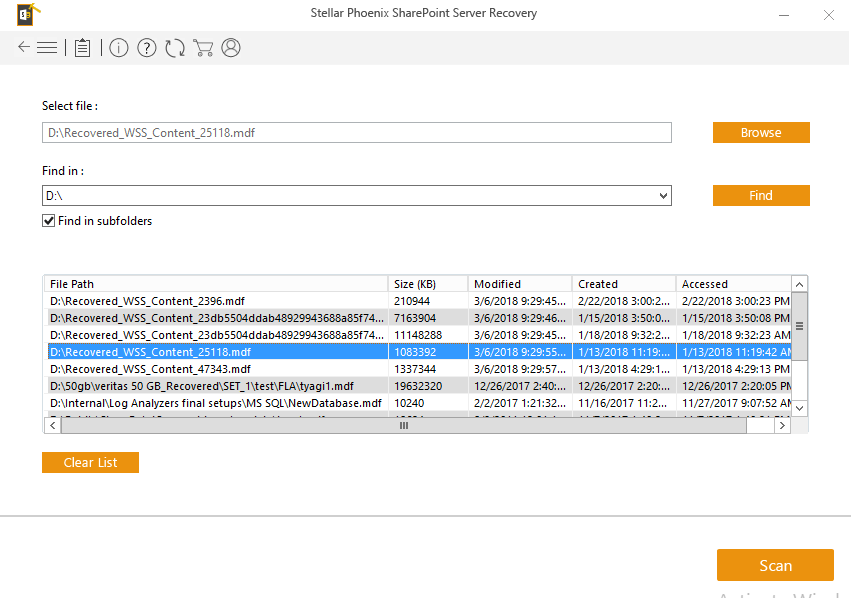The image size is (851, 598).
Task: Open help via question mark icon
Action: pyautogui.click(x=147, y=48)
